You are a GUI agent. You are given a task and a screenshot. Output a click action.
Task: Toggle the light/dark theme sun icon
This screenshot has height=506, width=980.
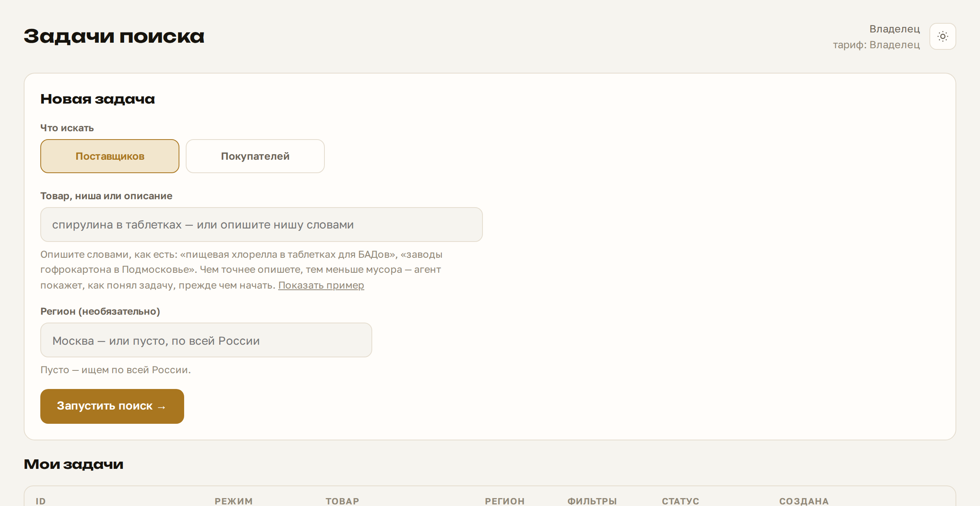(x=942, y=36)
